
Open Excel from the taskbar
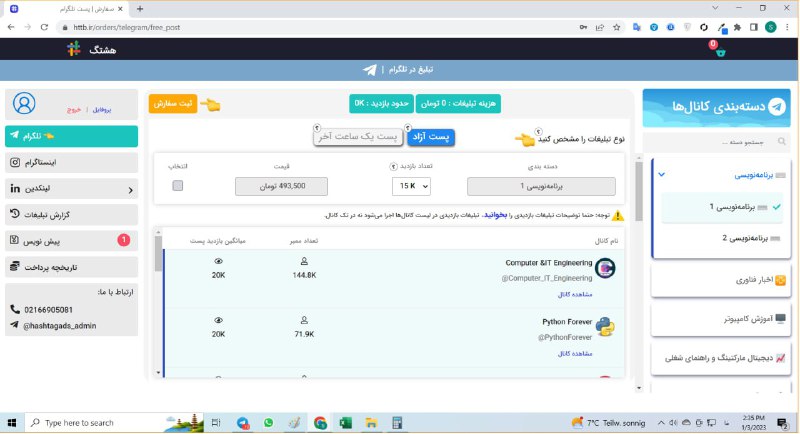pos(345,423)
